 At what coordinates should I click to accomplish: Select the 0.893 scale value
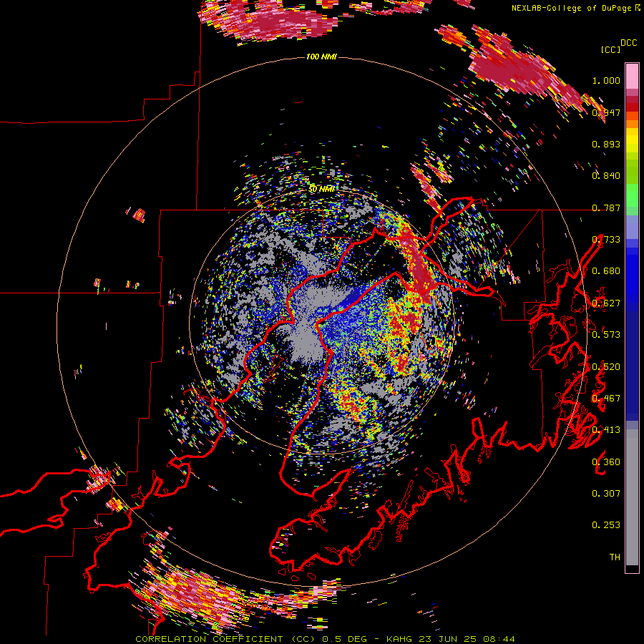point(606,144)
